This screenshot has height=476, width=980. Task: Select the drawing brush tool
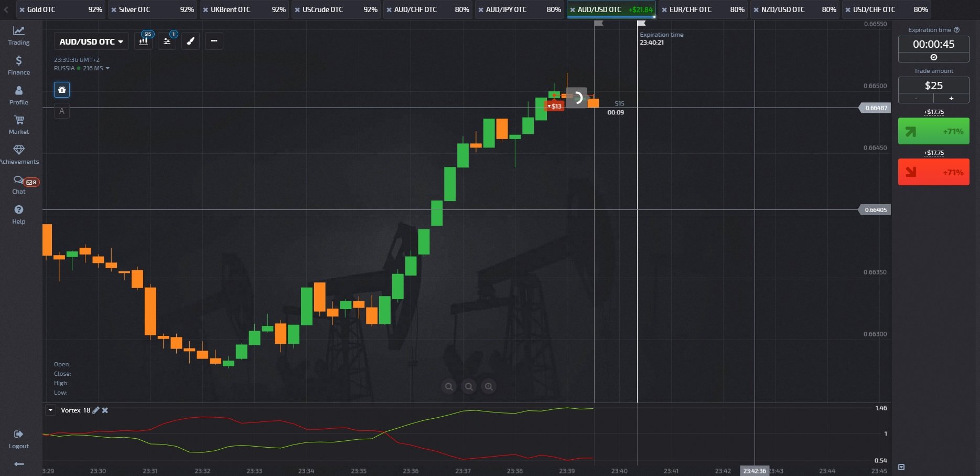pyautogui.click(x=191, y=41)
